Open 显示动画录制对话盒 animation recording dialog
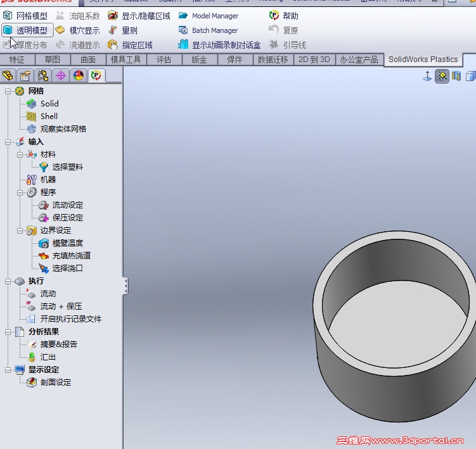 (x=219, y=45)
